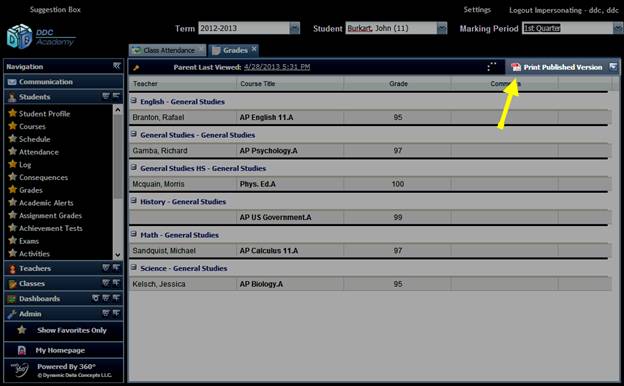
Task: Open the Term dropdown
Action: 294,28
